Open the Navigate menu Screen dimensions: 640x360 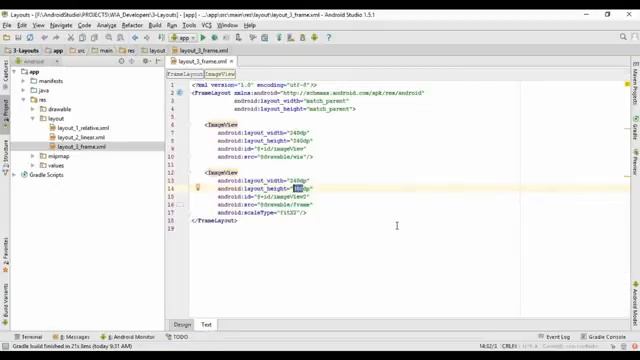coord(61,25)
